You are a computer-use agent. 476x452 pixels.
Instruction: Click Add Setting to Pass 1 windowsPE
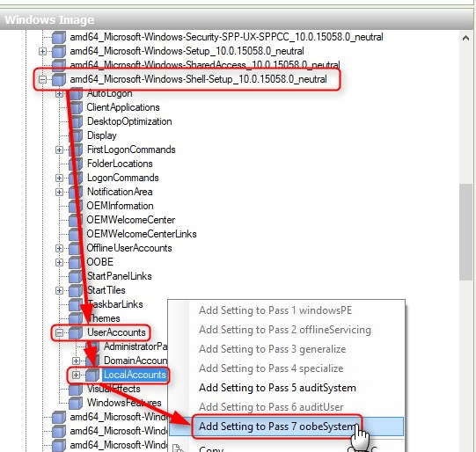click(286, 310)
